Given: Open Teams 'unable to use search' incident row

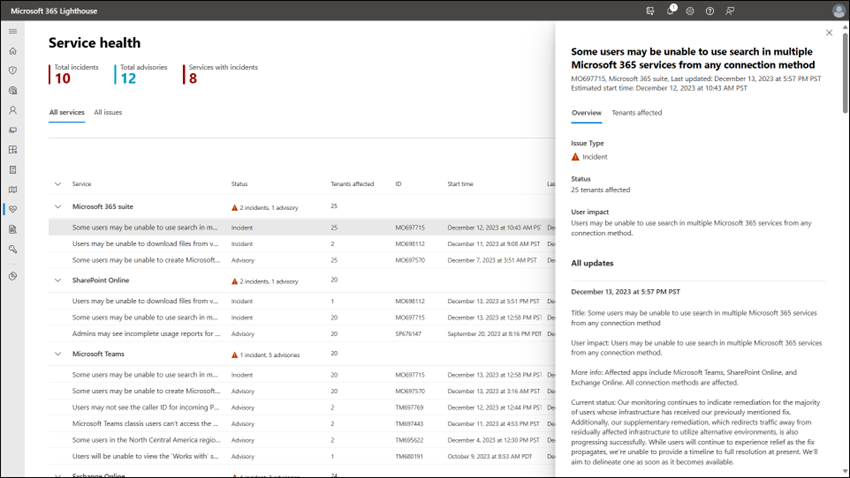Looking at the screenshot, I should (302, 375).
